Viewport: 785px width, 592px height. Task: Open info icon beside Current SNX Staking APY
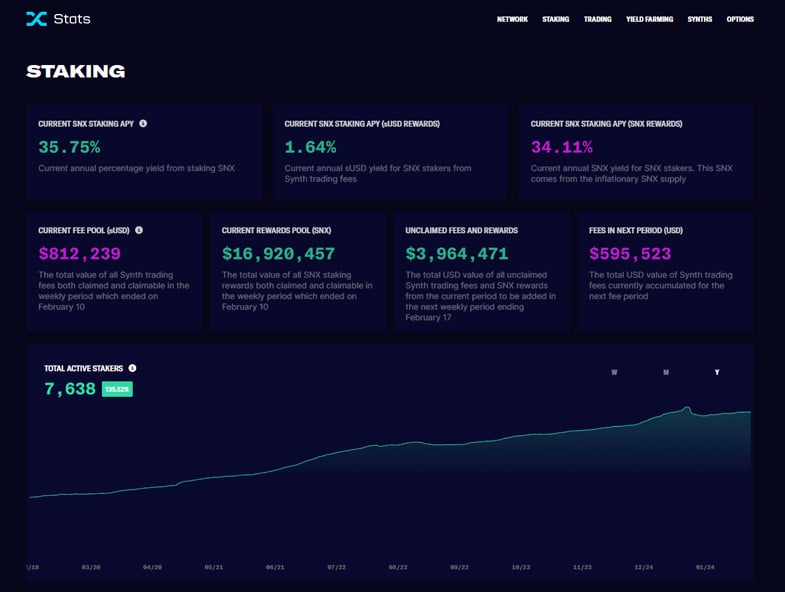point(143,123)
